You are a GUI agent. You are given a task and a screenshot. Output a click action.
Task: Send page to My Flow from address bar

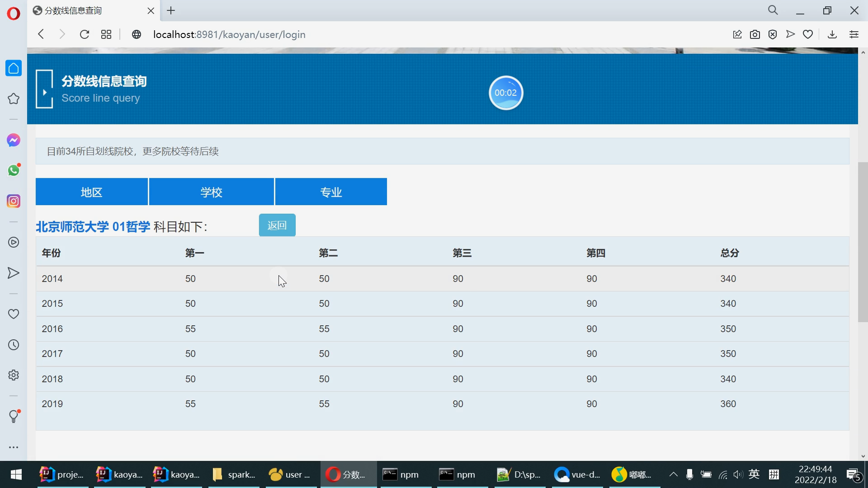(790, 34)
